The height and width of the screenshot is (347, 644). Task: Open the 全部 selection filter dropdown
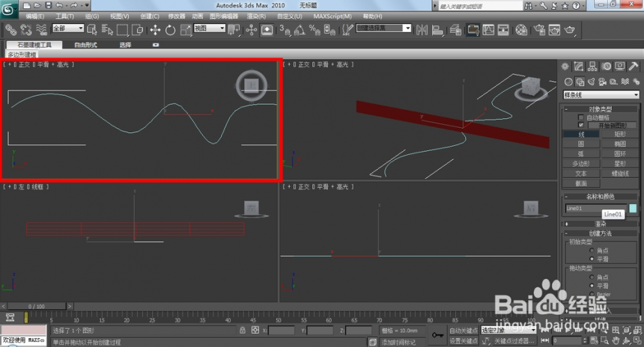(67, 28)
